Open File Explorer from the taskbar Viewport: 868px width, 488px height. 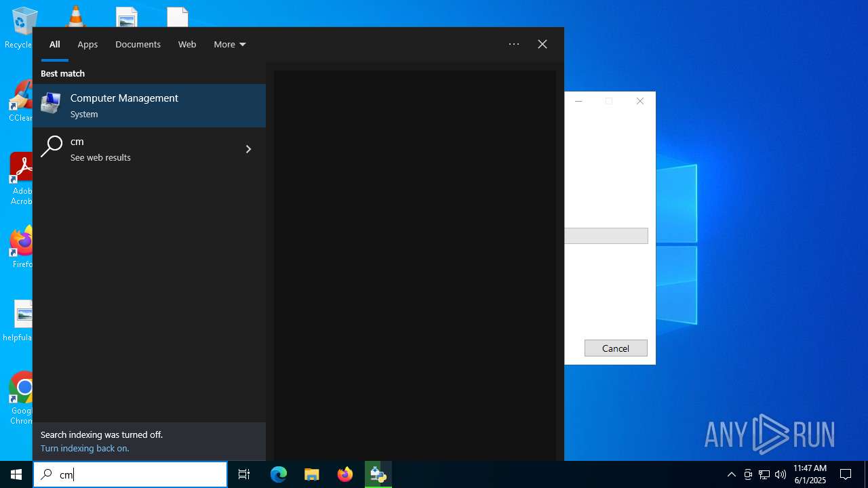312,474
